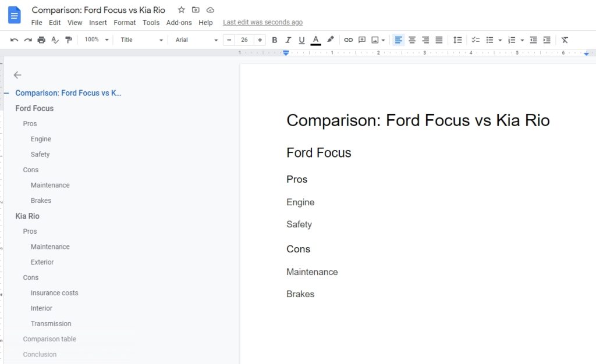Run spelling and grammar check
This screenshot has width=596, height=364.
(x=55, y=40)
